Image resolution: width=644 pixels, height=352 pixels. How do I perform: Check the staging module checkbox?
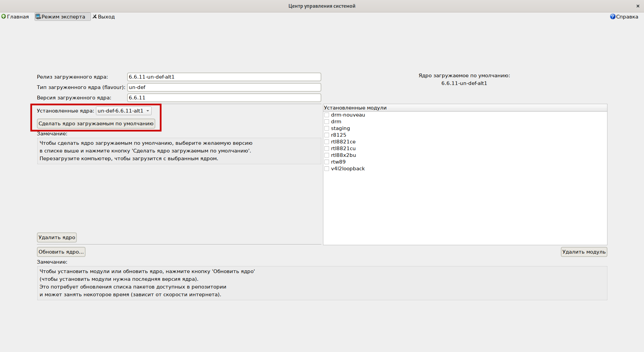pyautogui.click(x=327, y=128)
